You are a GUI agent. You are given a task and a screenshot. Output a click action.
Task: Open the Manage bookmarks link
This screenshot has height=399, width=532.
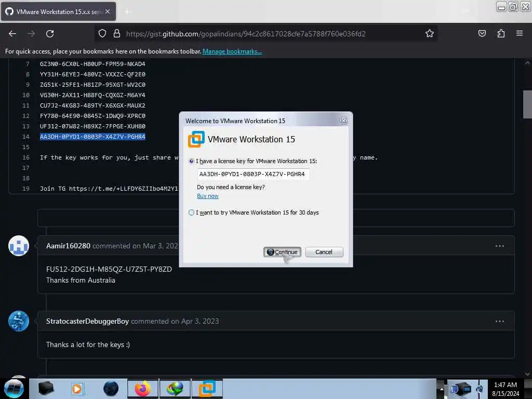coord(232,51)
